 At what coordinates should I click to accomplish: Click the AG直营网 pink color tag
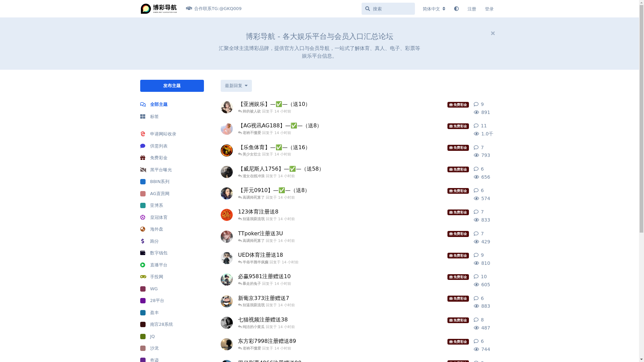pyautogui.click(x=143, y=194)
